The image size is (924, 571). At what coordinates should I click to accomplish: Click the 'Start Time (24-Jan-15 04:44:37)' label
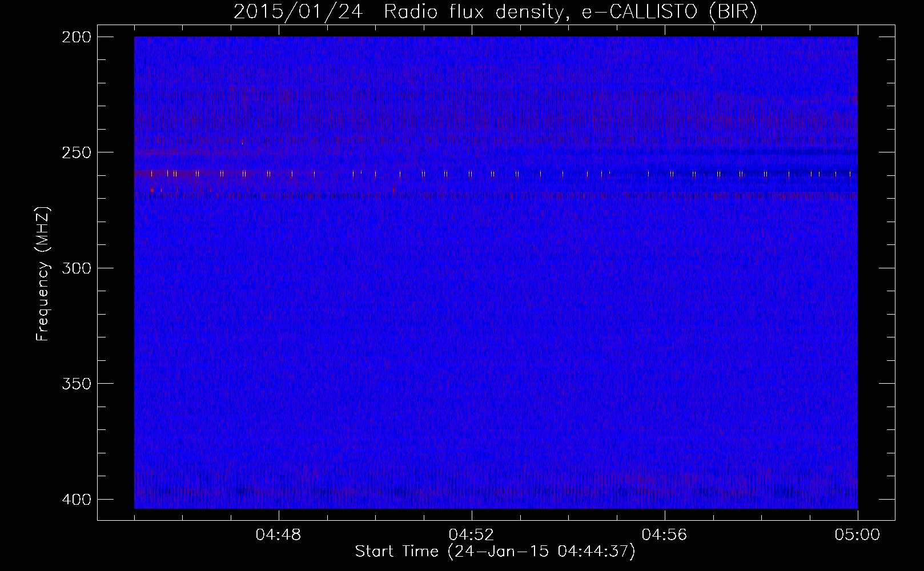pos(495,552)
